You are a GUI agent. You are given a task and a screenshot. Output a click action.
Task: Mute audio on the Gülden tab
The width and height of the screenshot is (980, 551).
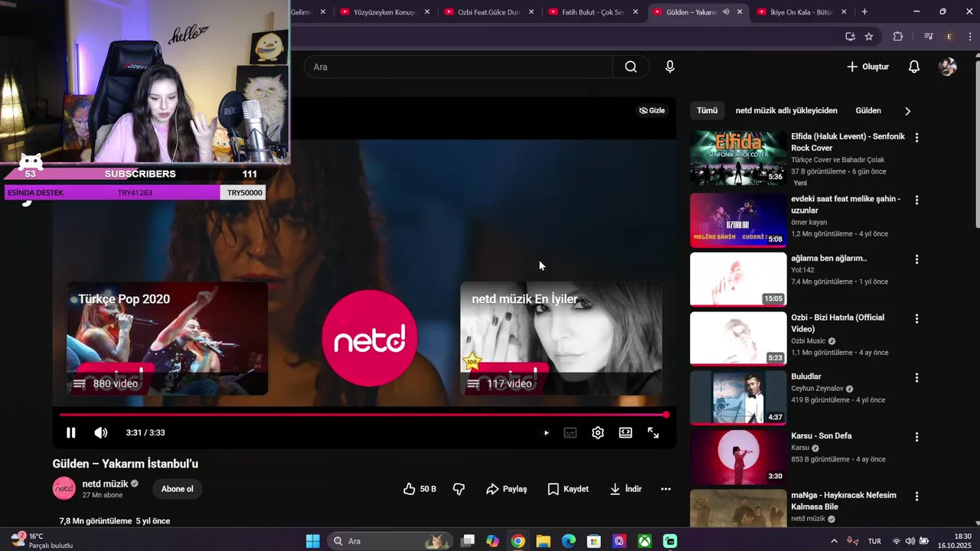[x=725, y=12]
